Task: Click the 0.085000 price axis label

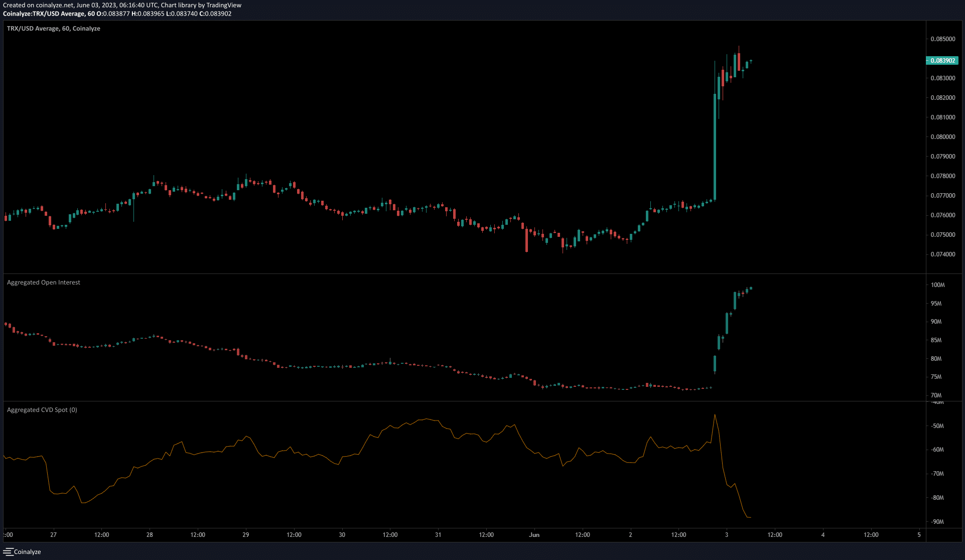Action: [943, 39]
